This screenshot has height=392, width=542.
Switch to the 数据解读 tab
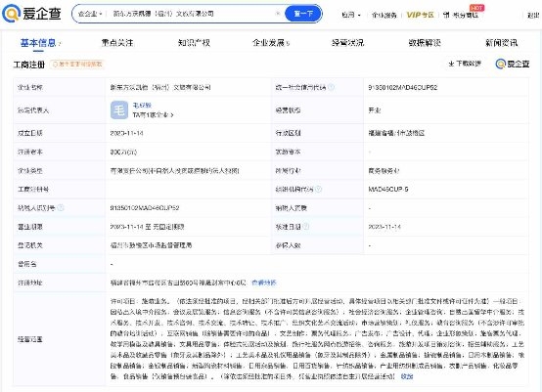(425, 43)
